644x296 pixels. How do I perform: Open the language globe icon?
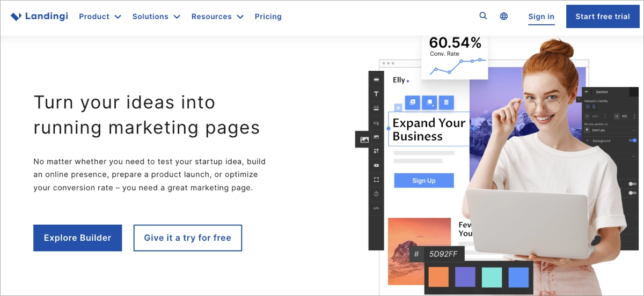point(504,16)
